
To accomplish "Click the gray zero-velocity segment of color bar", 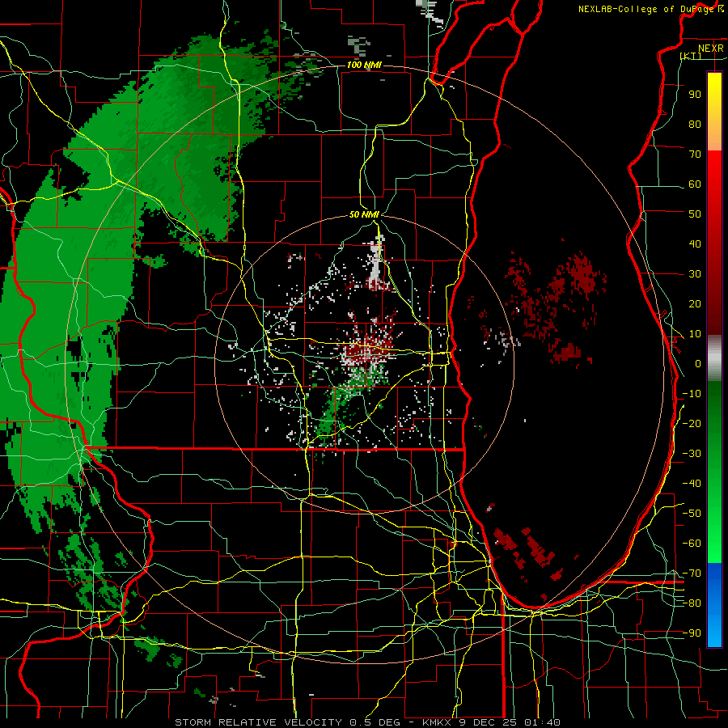I will [714, 358].
